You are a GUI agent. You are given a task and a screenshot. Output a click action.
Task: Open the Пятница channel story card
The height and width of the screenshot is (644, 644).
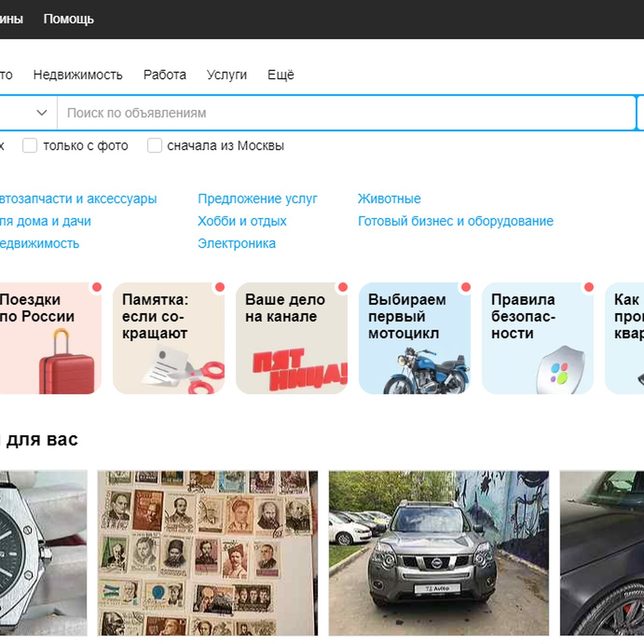(291, 338)
